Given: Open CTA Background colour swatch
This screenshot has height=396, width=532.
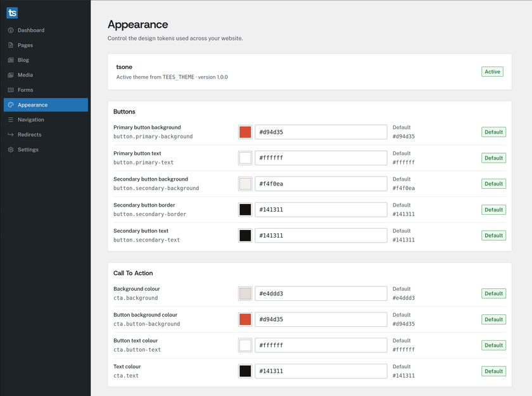Looking at the screenshot, I should point(245,293).
